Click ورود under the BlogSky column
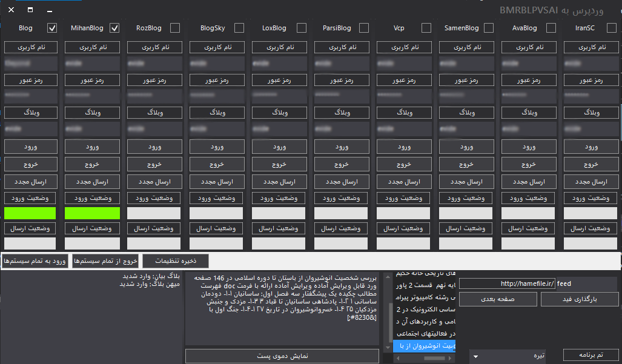Viewport: 622px width, 364px height. (x=217, y=147)
